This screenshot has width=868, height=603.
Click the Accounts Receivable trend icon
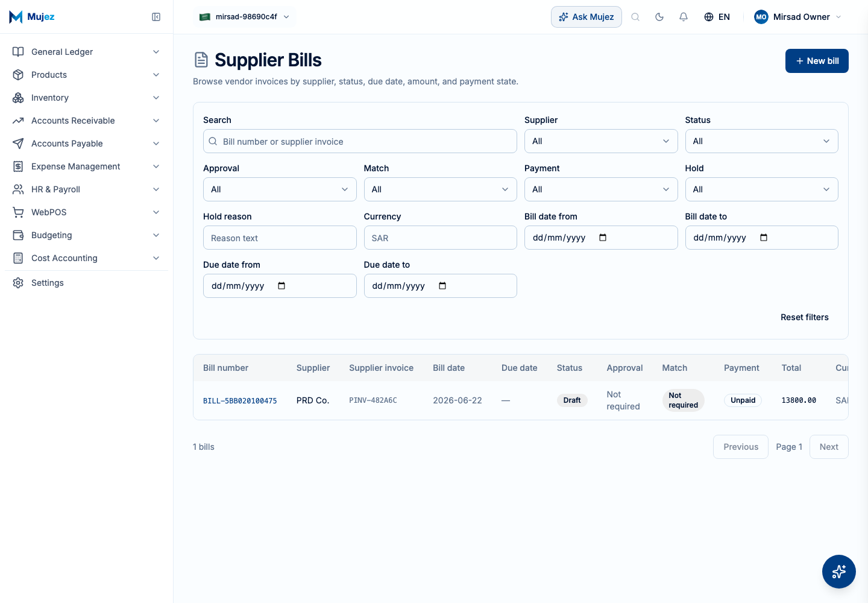tap(18, 121)
